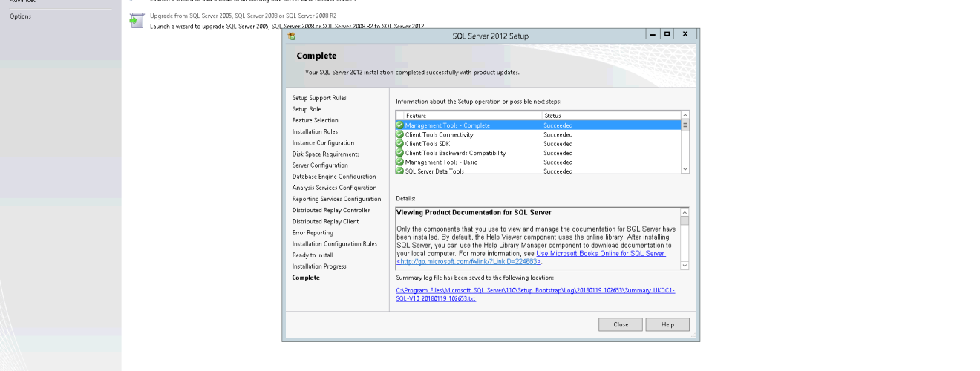Viewport: 980px width, 371px height.
Task: Select Client Tools Backwards Compatibility row
Action: (538, 153)
